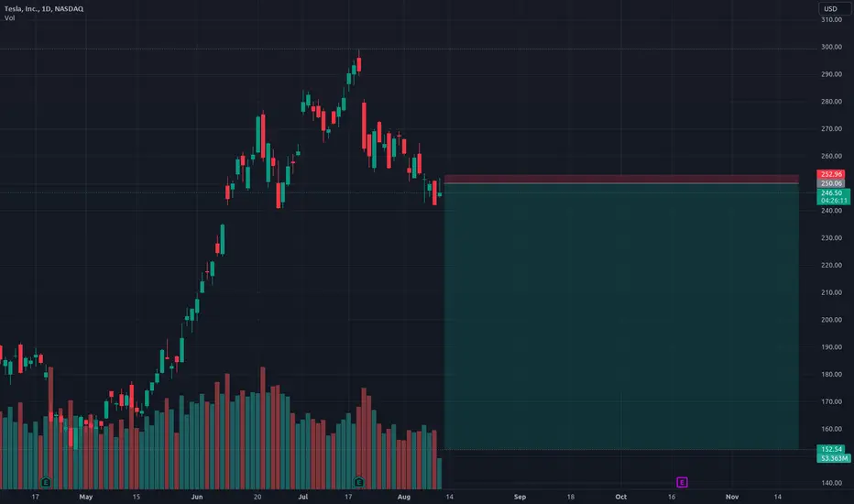Screen dimensions: 854x504
Task: Open the USD currency selector
Action: point(833,9)
